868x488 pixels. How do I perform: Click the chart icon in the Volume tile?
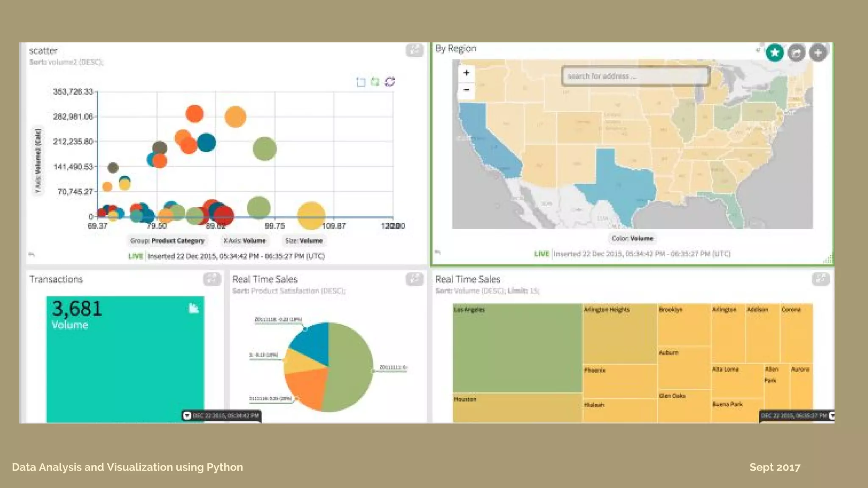[x=193, y=308]
